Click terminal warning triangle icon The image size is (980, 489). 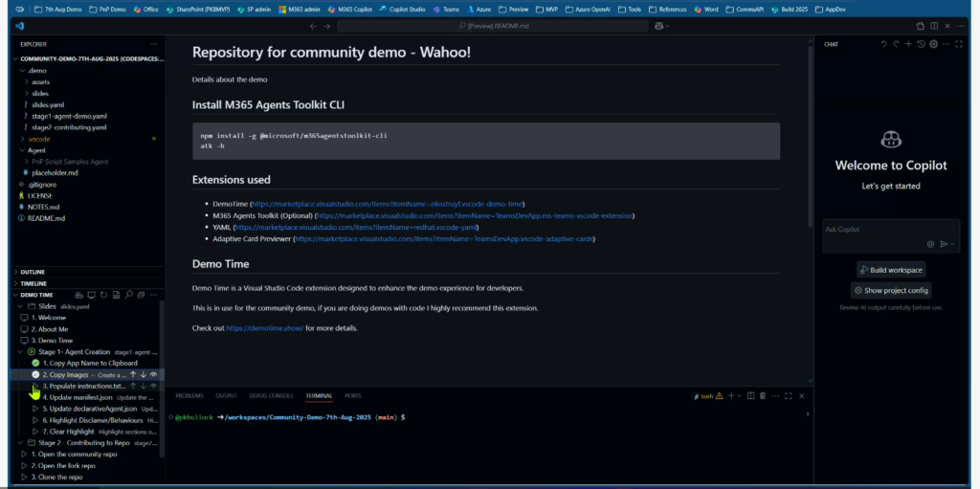[719, 396]
